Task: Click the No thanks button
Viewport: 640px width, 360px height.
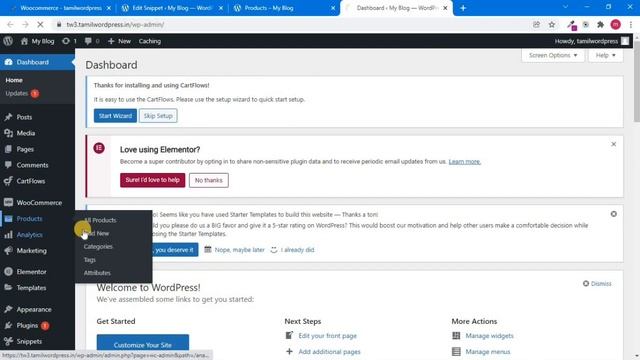Action: pyautogui.click(x=209, y=180)
